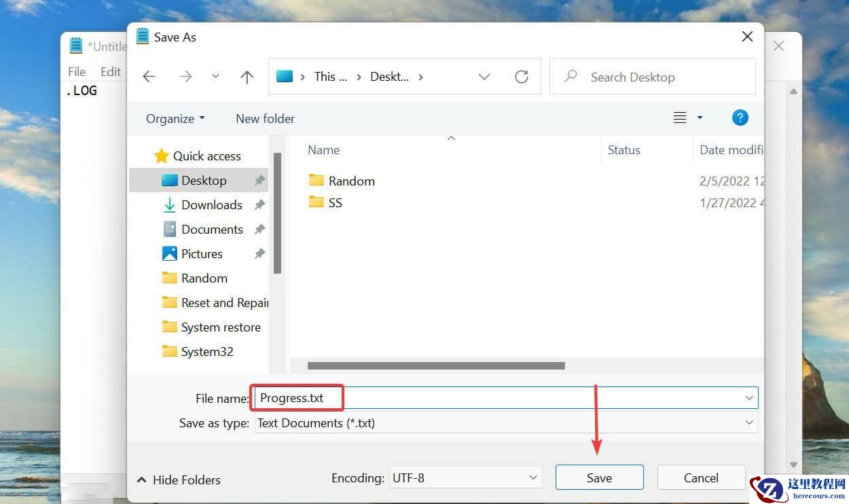
Task: Select Desktop in navigation pane
Action: pos(198,180)
